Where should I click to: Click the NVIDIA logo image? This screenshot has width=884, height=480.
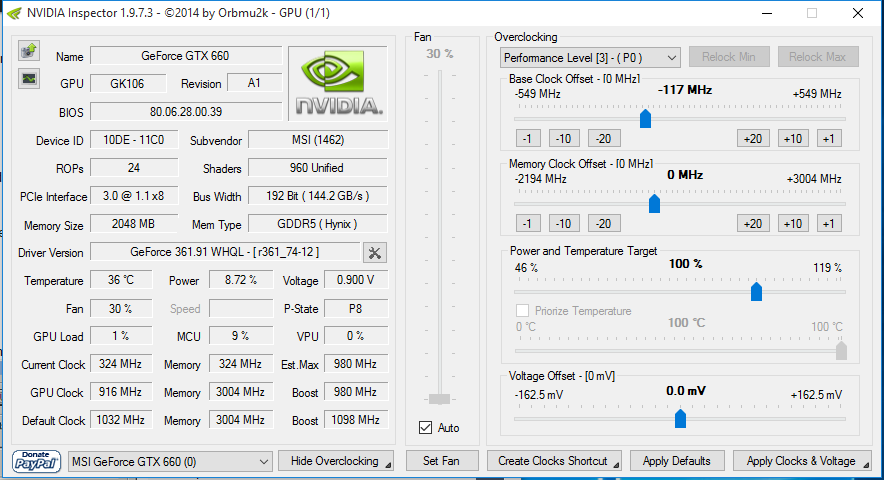click(x=338, y=83)
